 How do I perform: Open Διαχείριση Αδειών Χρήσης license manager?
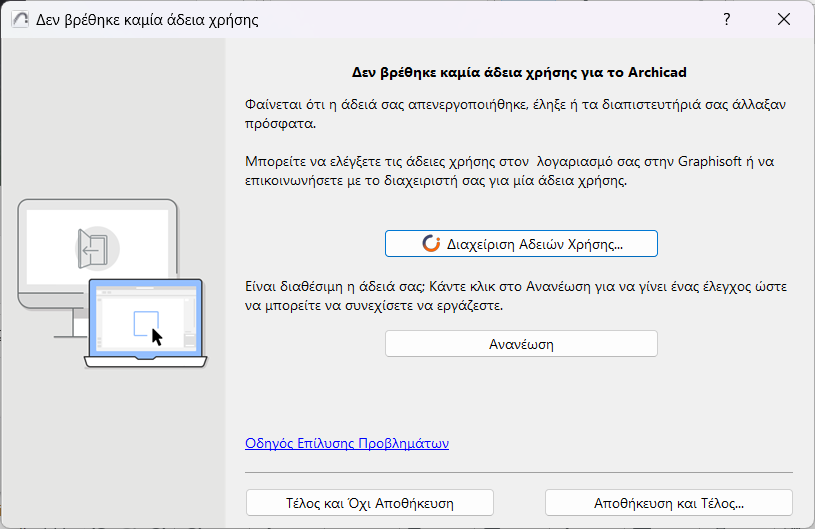click(521, 244)
